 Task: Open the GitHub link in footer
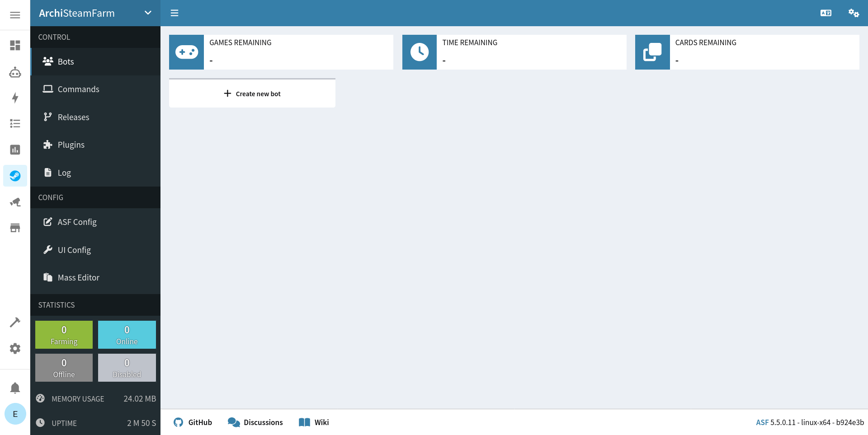coord(193,422)
